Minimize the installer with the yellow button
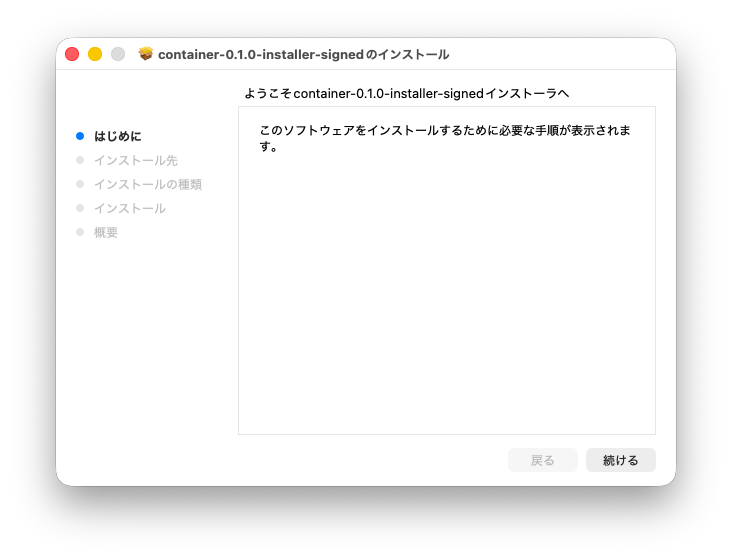The width and height of the screenshot is (732, 560). [95, 54]
